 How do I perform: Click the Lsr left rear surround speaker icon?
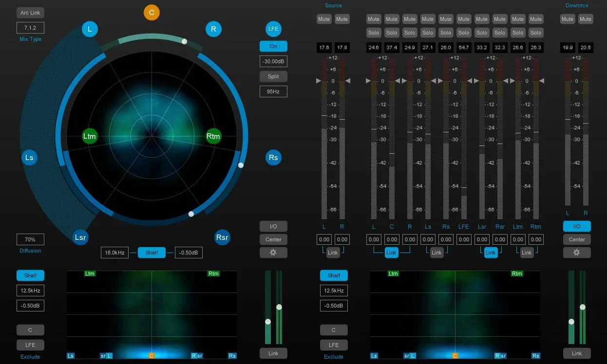[80, 237]
